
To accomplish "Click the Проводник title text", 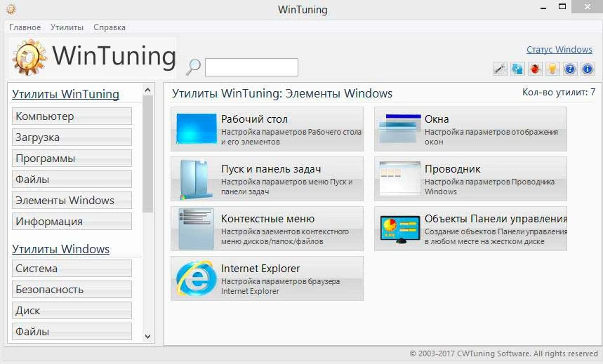I will click(x=453, y=169).
